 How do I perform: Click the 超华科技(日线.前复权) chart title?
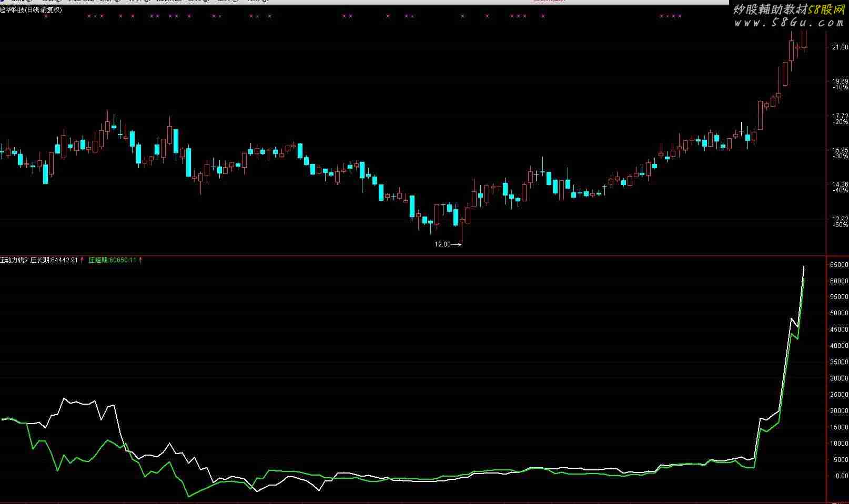(31, 10)
